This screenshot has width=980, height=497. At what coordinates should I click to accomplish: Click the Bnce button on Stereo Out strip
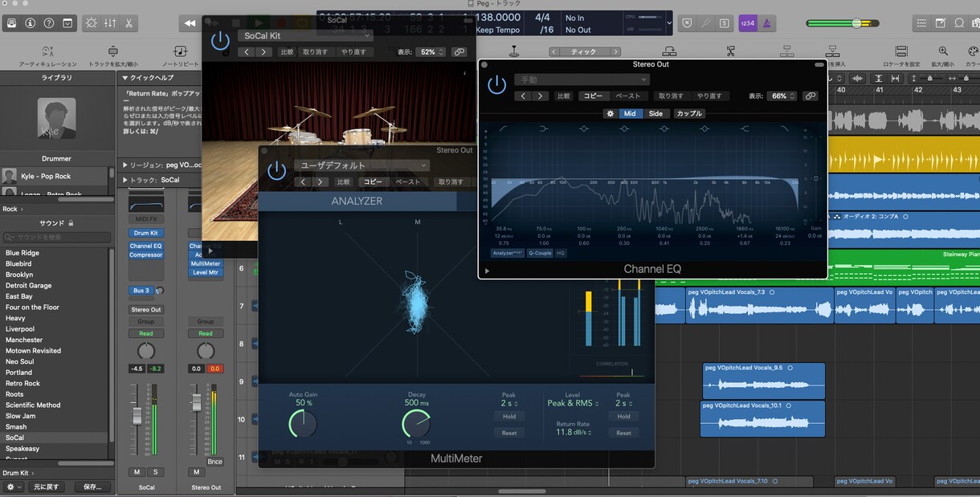tap(214, 462)
